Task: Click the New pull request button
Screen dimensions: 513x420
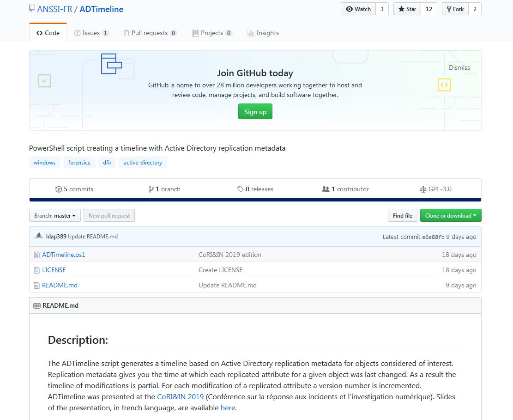Action: [x=109, y=215]
